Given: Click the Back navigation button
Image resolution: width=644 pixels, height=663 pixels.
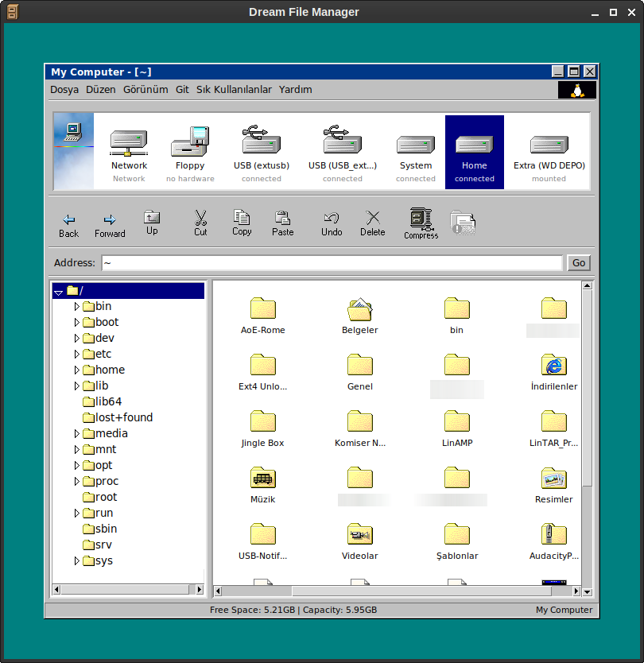Looking at the screenshot, I should pyautogui.click(x=69, y=220).
